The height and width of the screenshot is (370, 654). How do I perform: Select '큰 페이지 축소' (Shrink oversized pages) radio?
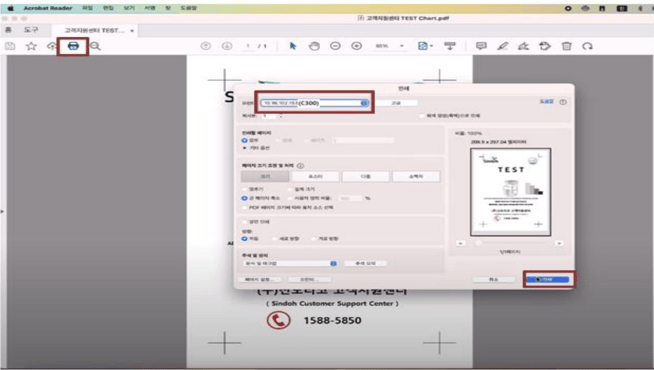click(244, 198)
